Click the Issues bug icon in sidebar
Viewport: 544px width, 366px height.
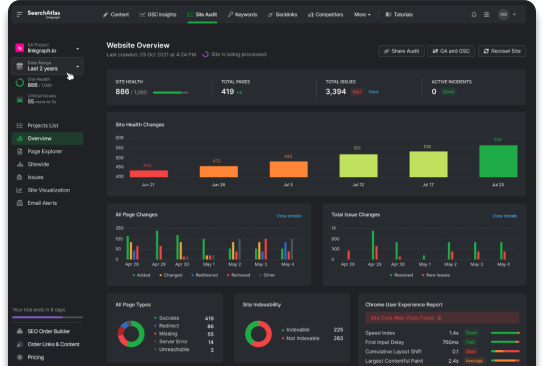20,177
